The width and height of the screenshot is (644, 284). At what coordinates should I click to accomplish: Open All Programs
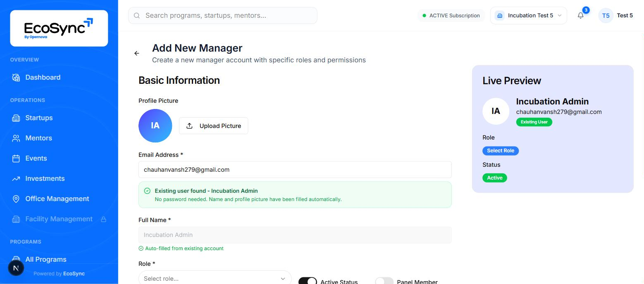click(x=59, y=259)
